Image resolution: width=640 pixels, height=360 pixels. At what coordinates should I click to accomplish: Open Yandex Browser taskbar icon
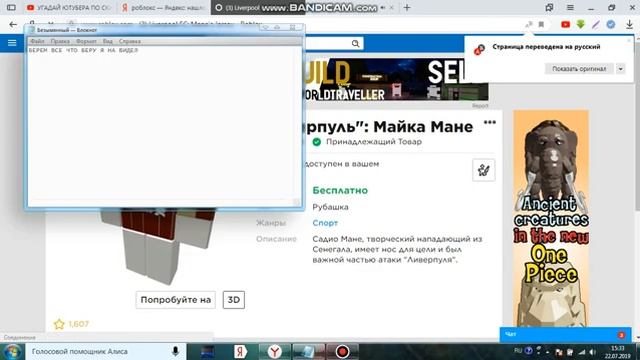[275, 351]
